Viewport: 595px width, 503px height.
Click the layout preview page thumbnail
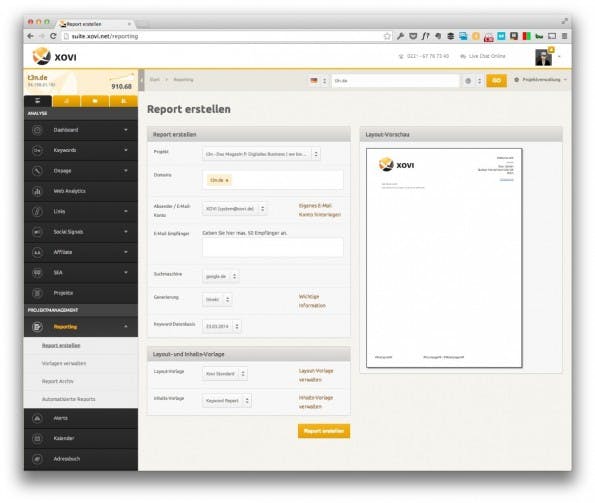click(x=444, y=258)
